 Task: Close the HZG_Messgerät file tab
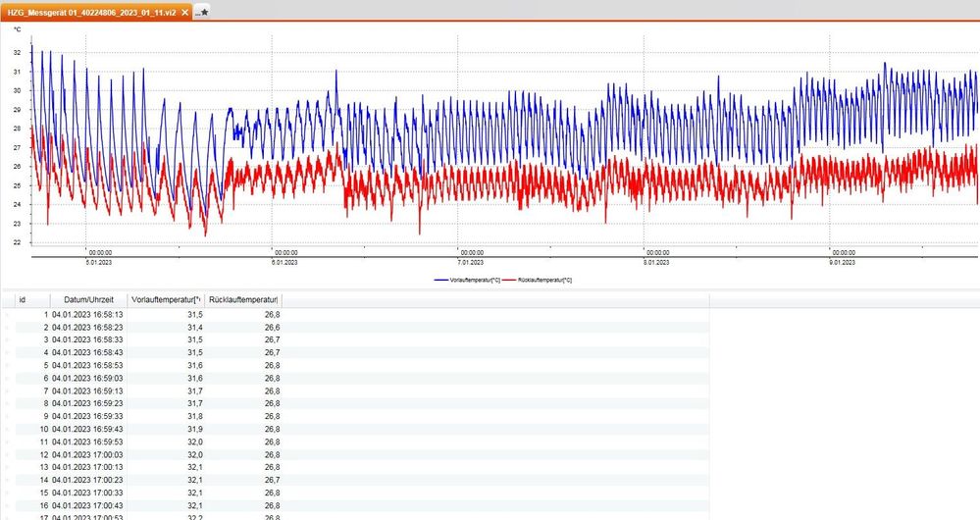pos(183,12)
